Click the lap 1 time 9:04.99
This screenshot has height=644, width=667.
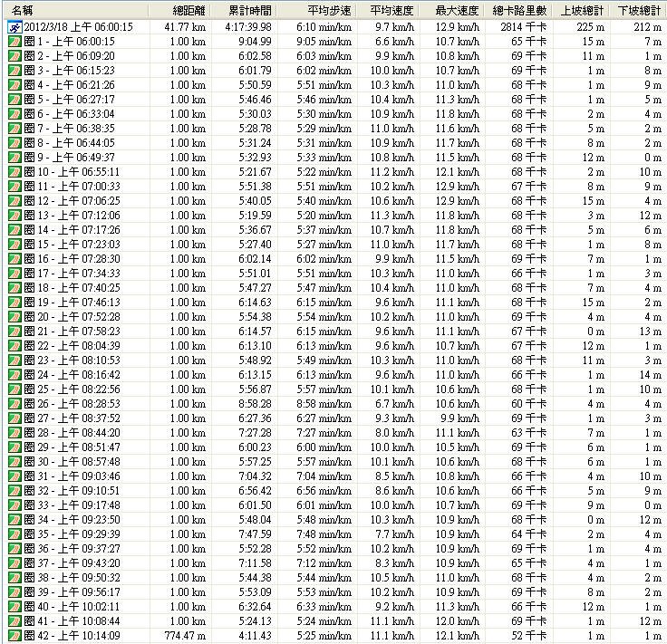tap(255, 42)
